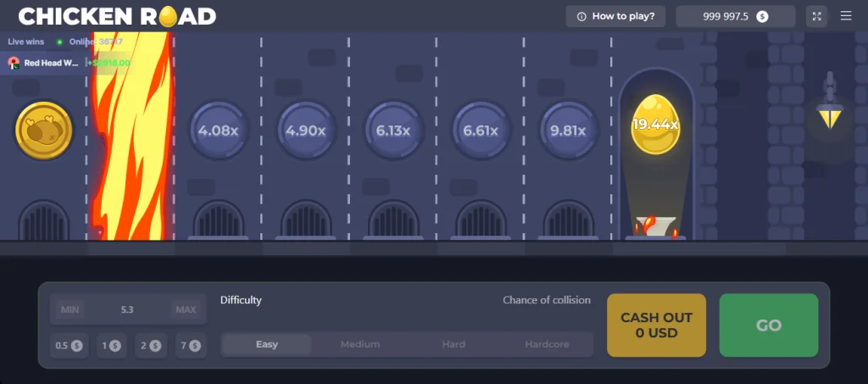Select the 6.13x multiplier manhole

click(x=393, y=131)
